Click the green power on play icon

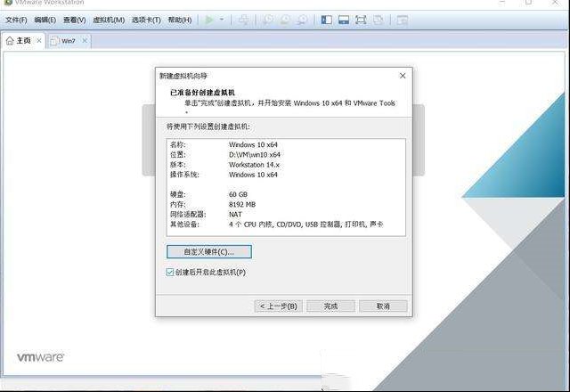point(208,20)
